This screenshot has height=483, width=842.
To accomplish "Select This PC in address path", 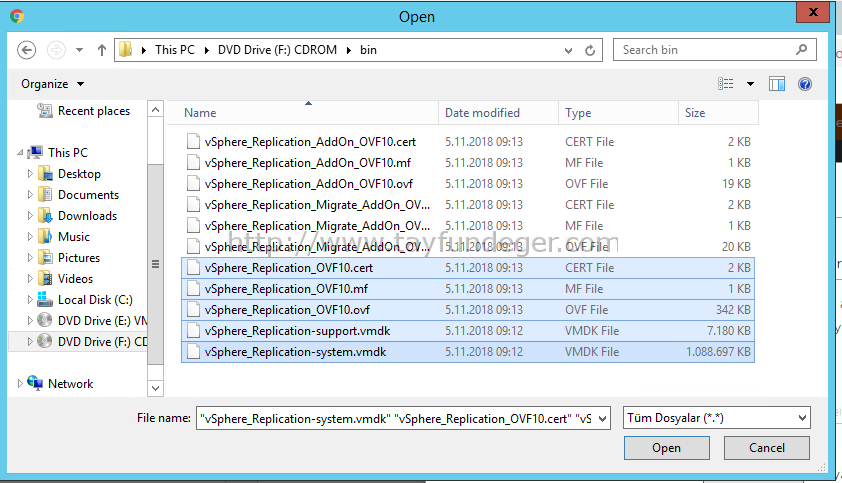I will pyautogui.click(x=175, y=50).
